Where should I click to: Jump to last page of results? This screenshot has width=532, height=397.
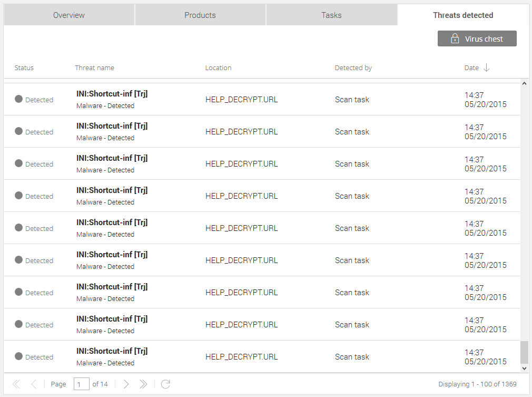pos(143,384)
